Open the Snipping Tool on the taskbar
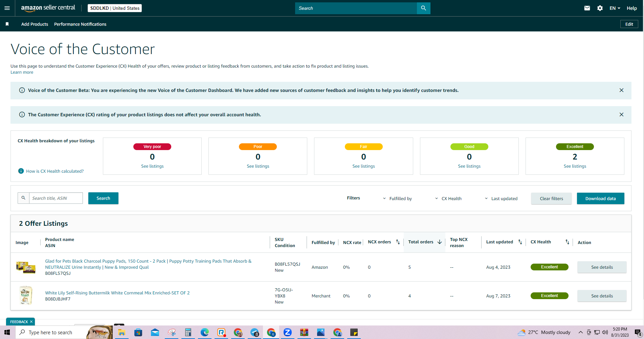 coord(172,332)
